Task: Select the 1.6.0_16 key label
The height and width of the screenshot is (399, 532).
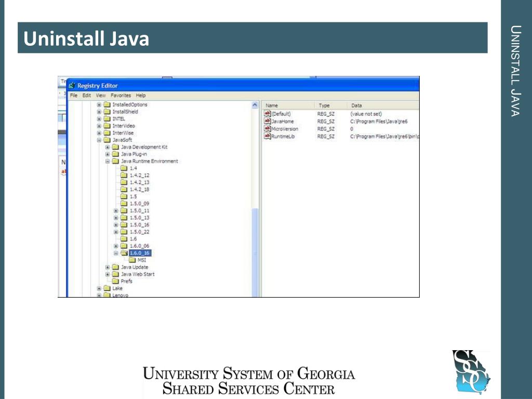Action: (x=140, y=253)
